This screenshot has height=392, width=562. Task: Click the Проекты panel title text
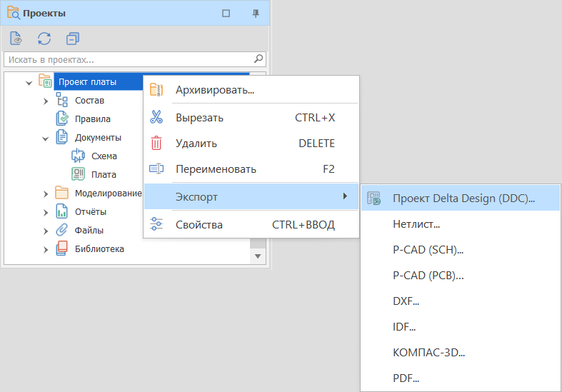tap(44, 14)
